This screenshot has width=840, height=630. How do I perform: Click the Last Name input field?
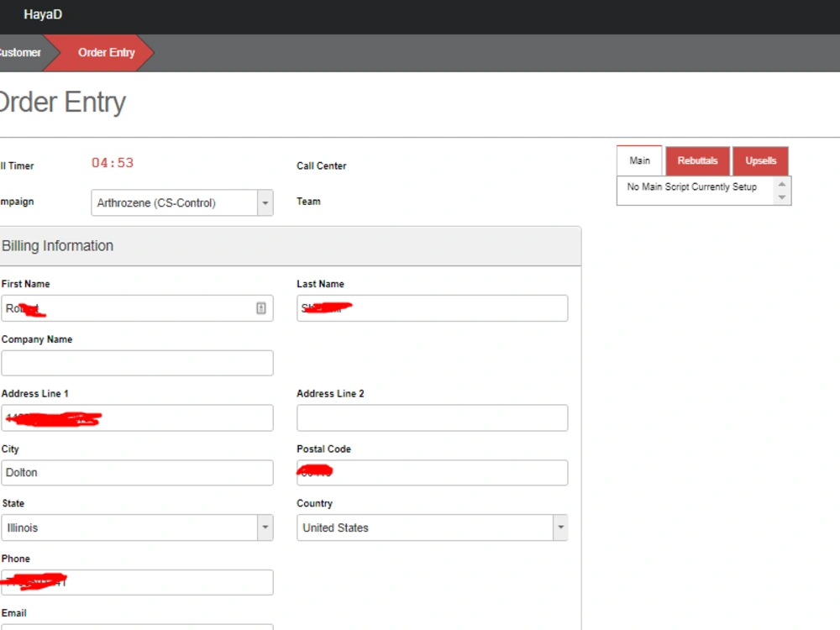433,308
